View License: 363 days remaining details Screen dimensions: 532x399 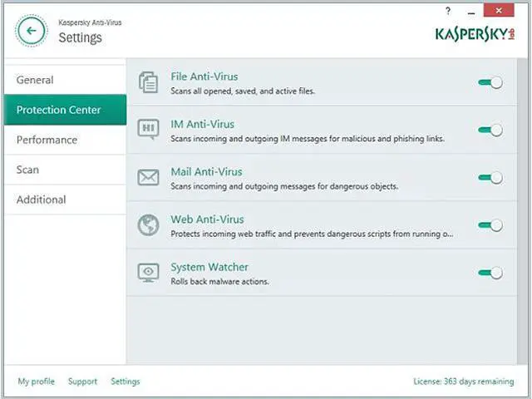464,382
